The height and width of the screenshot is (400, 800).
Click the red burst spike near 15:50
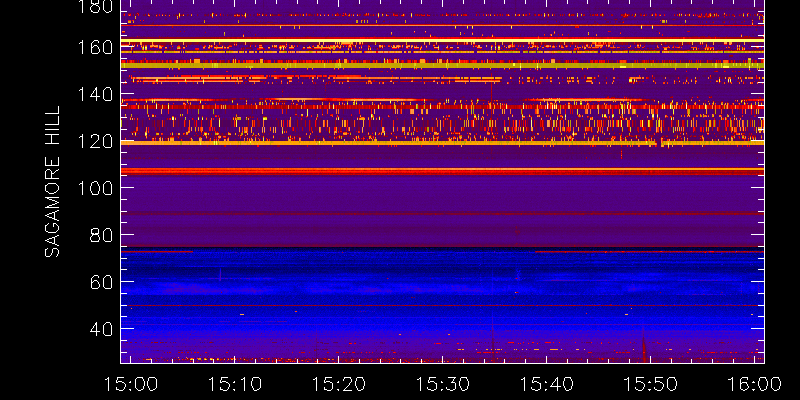point(644,345)
